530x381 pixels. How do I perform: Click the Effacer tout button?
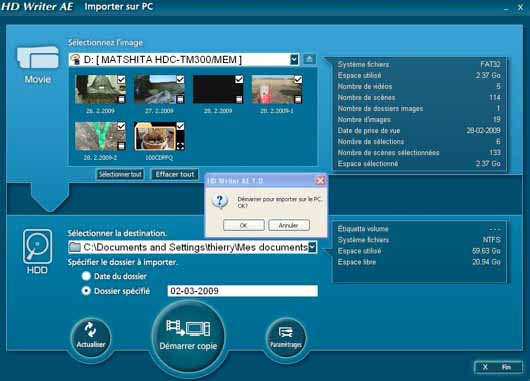point(174,174)
